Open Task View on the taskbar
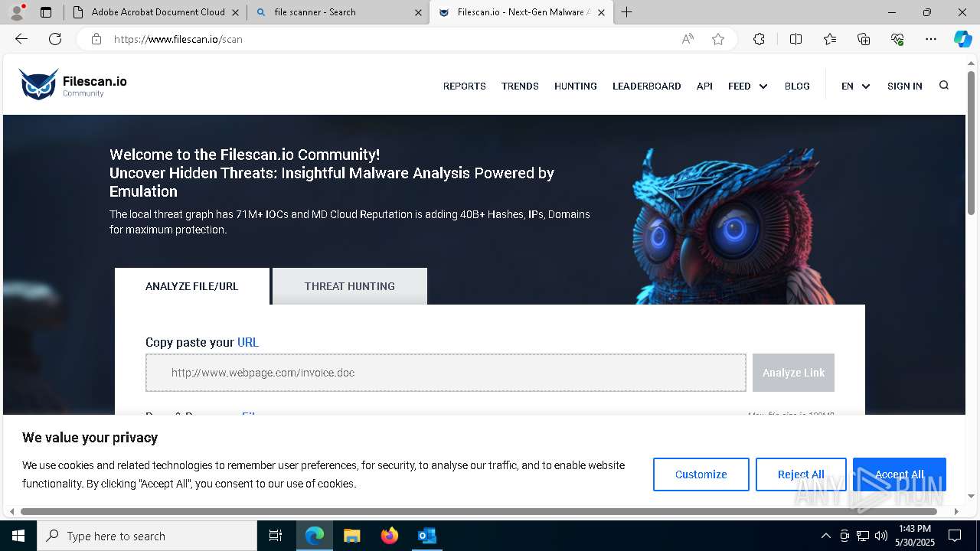Image resolution: width=980 pixels, height=551 pixels. click(x=276, y=536)
